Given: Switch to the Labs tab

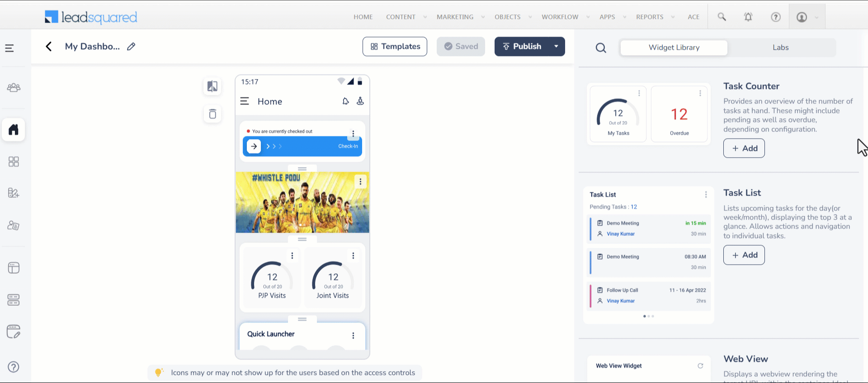Looking at the screenshot, I should (x=781, y=47).
